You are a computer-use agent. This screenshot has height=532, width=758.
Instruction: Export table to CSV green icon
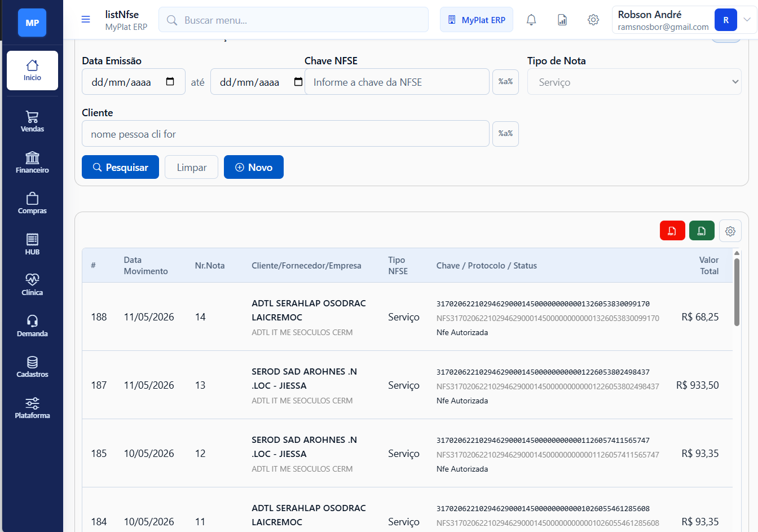[x=702, y=231]
